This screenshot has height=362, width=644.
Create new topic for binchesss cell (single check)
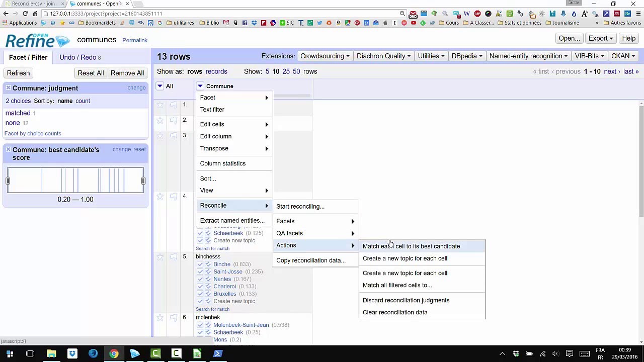point(200,301)
